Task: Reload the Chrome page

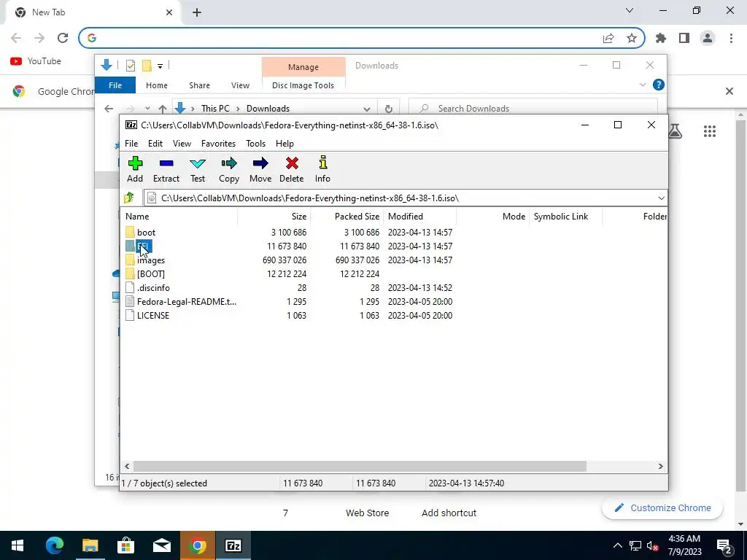Action: coord(63,38)
